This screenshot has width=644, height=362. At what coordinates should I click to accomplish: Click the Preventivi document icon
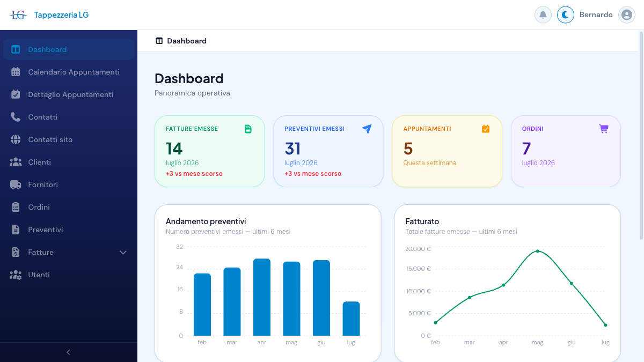tap(16, 230)
